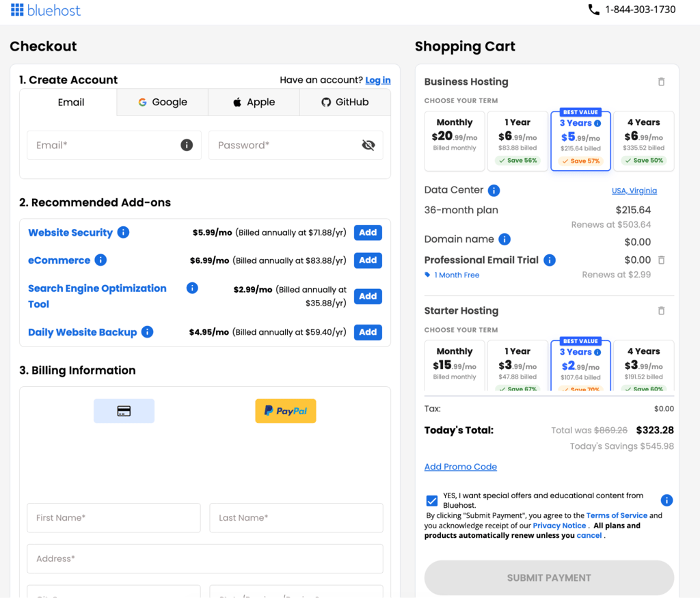Switch to the GitHub sign-up tab
Screen dimensions: 700x598
click(345, 103)
